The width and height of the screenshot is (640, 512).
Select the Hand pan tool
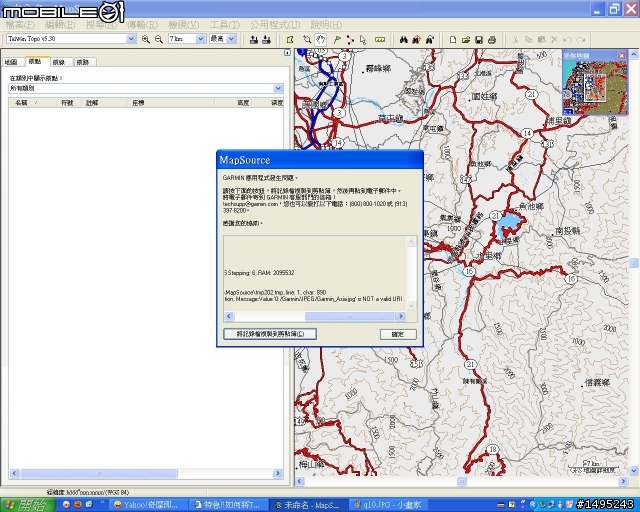321,40
